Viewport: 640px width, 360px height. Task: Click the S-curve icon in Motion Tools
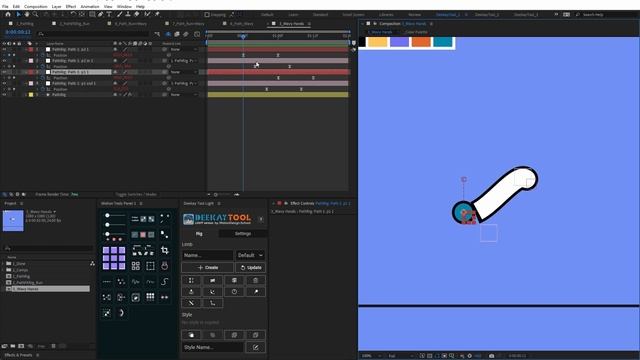(164, 282)
